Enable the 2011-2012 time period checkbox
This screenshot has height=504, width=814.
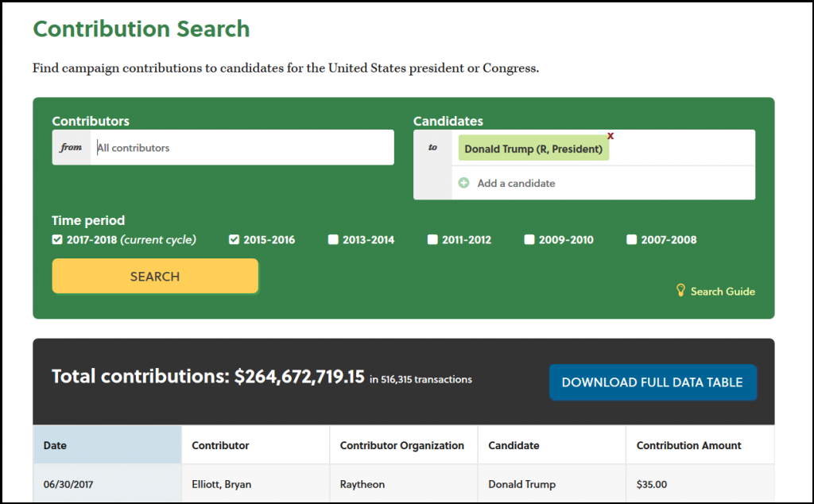click(x=432, y=239)
